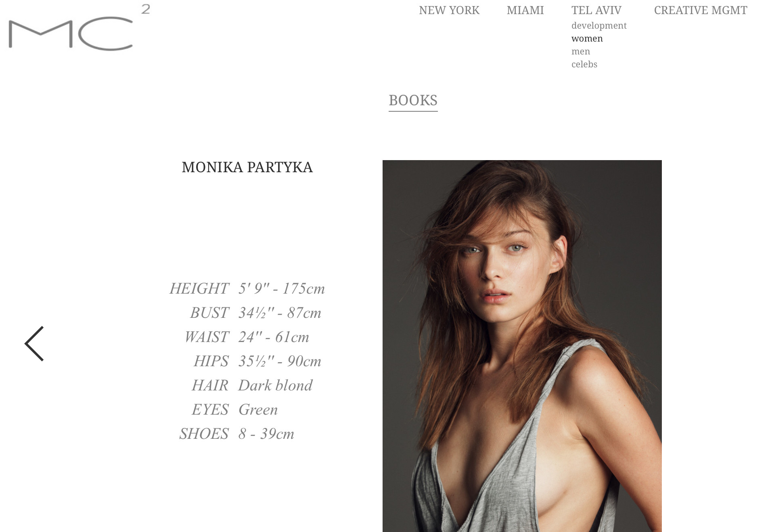This screenshot has height=532, width=768.
Task: Go to previous model with left arrow
Action: click(34, 344)
